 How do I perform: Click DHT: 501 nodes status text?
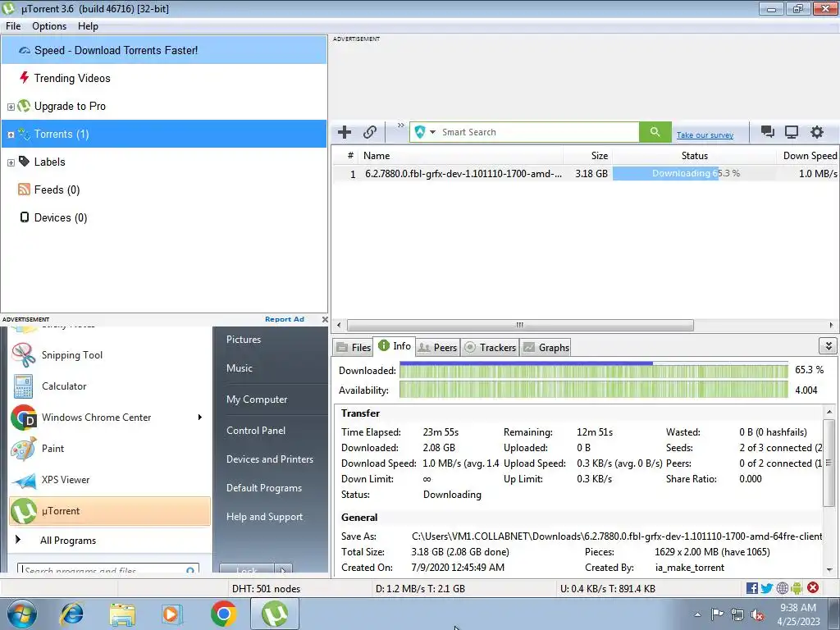click(x=267, y=589)
